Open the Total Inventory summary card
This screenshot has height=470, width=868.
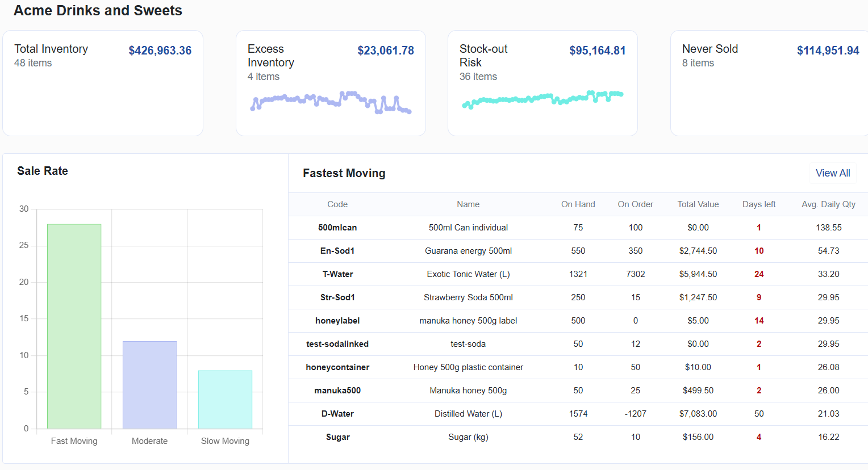[102, 82]
